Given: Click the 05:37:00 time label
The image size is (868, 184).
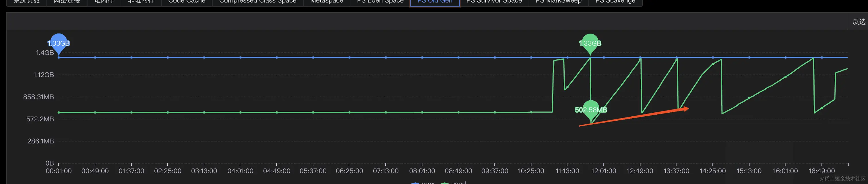Looking at the screenshot, I should point(313,171).
